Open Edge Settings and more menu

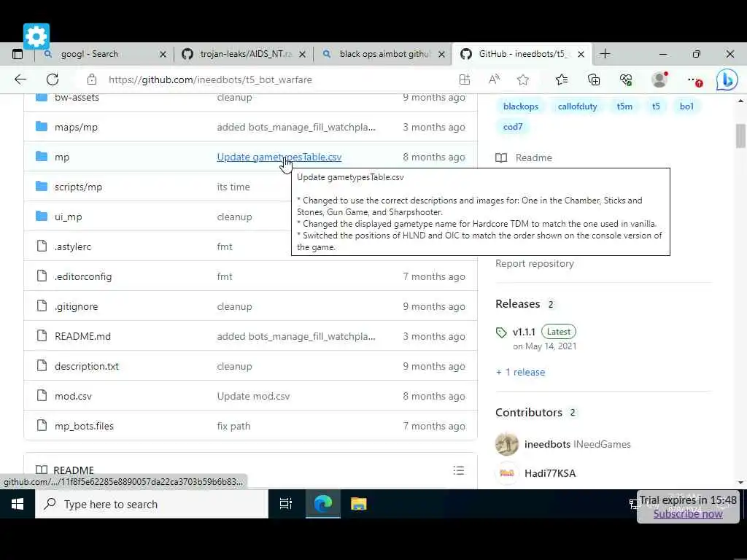(x=694, y=80)
